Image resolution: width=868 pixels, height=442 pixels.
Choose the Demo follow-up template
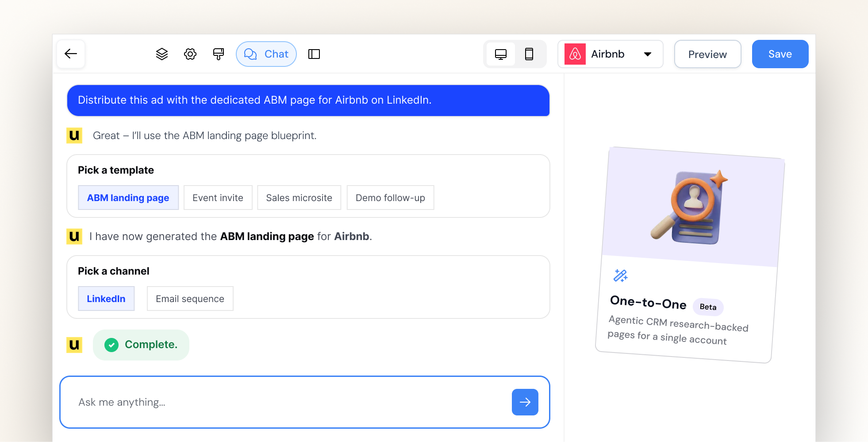[x=390, y=198]
